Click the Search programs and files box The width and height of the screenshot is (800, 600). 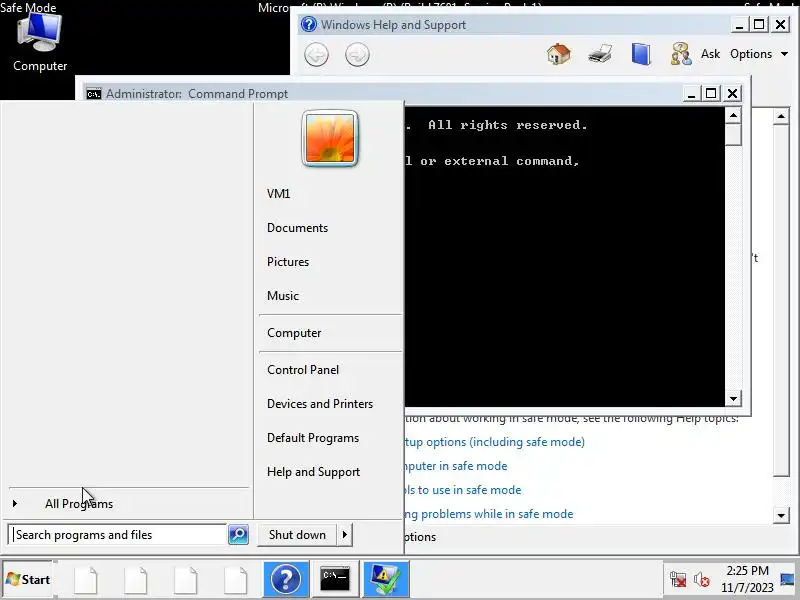tap(118, 535)
